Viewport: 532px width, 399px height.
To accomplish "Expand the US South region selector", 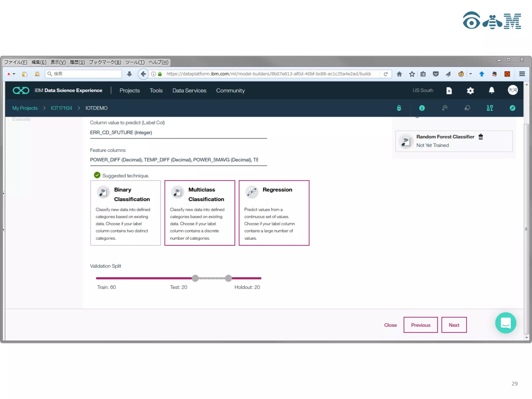I will (423, 90).
